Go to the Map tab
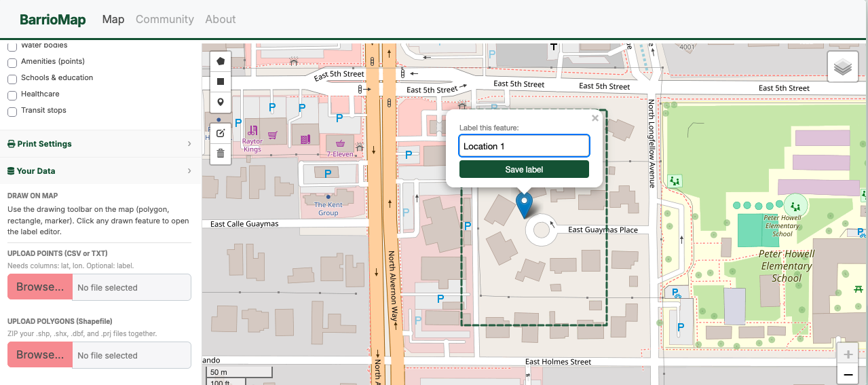868x385 pixels. click(x=113, y=19)
